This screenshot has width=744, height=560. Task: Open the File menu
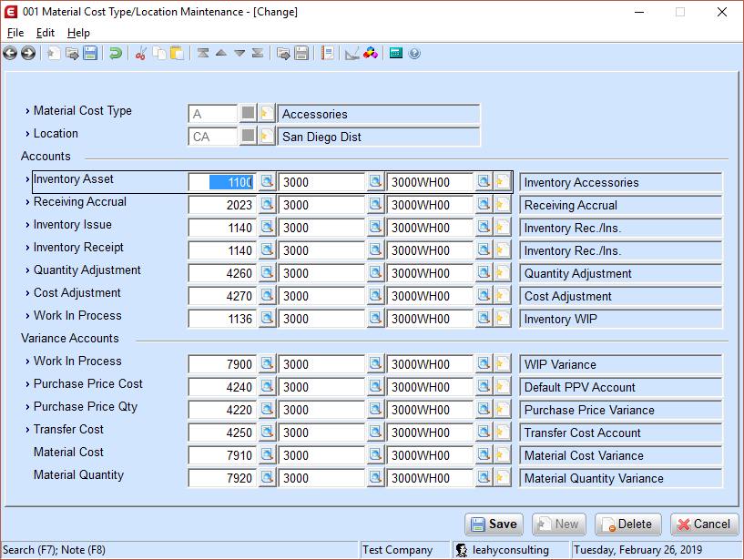pos(15,33)
